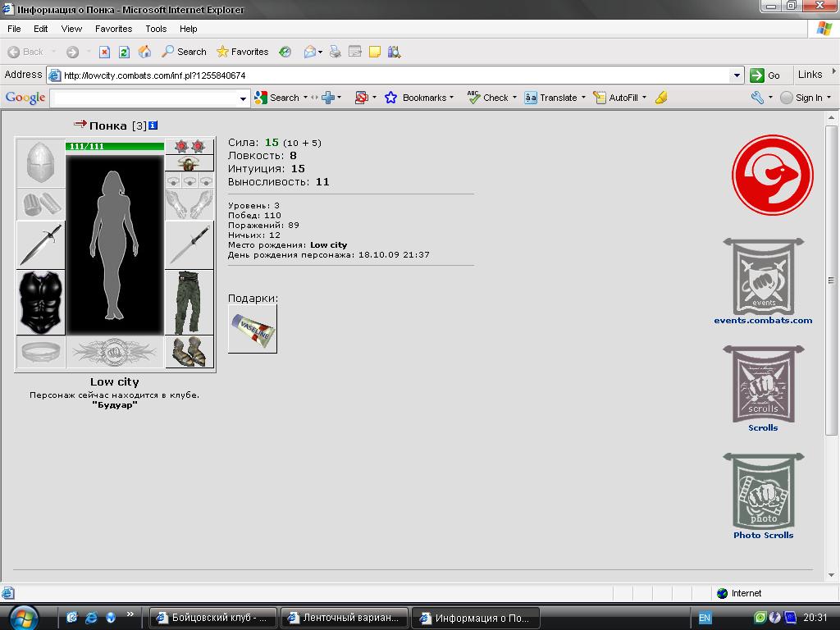840x630 pixels.
Task: Expand the Google search box dropdown
Action: pyautogui.click(x=243, y=98)
